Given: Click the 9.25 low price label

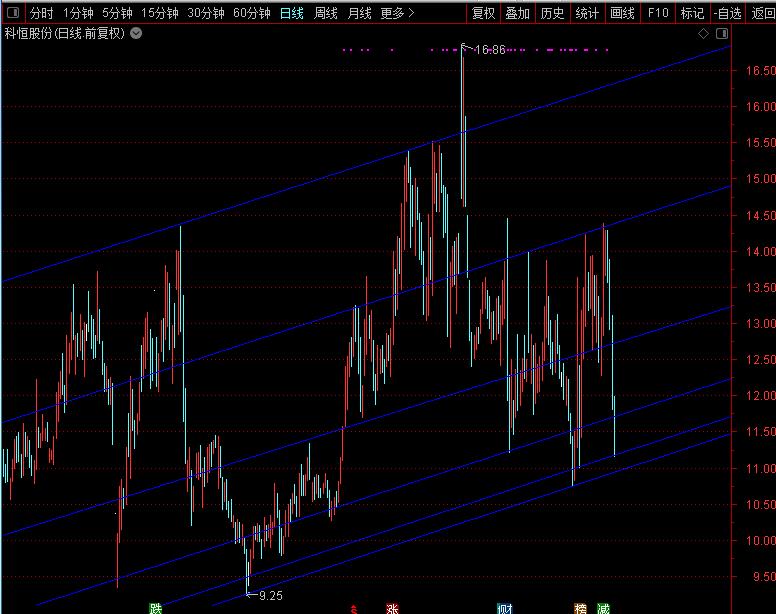Looking at the screenshot, I should [270, 595].
